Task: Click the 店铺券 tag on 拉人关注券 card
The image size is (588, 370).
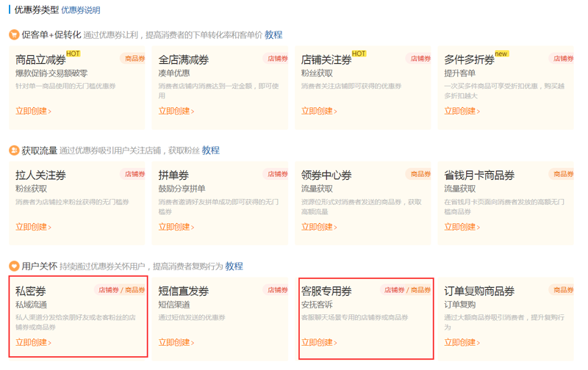Action: [133, 174]
